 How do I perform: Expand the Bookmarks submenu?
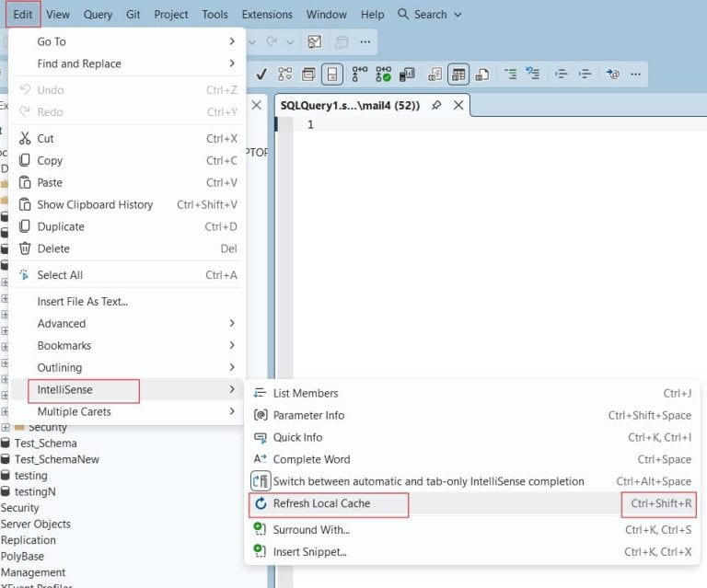127,346
